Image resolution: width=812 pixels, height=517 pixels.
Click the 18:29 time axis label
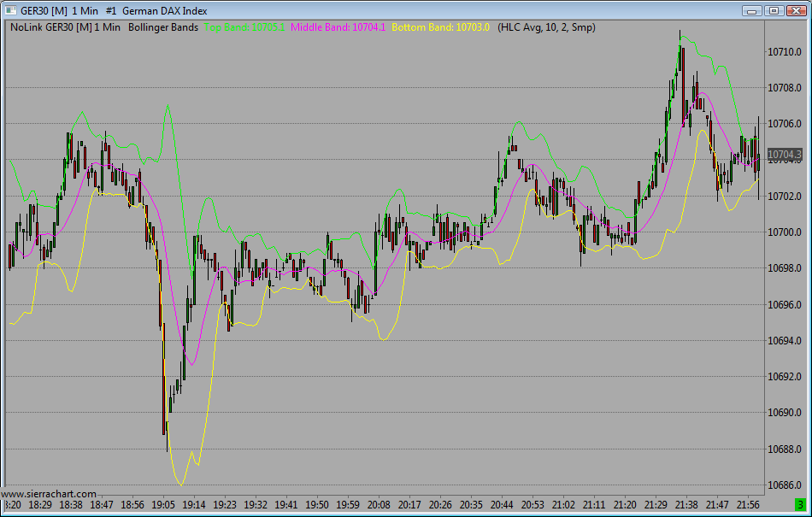point(40,504)
